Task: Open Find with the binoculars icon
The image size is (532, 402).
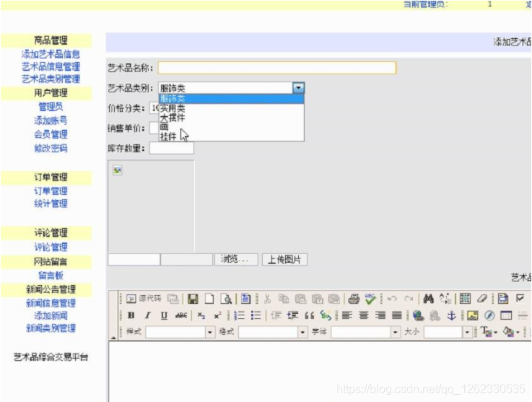Action: (429, 299)
